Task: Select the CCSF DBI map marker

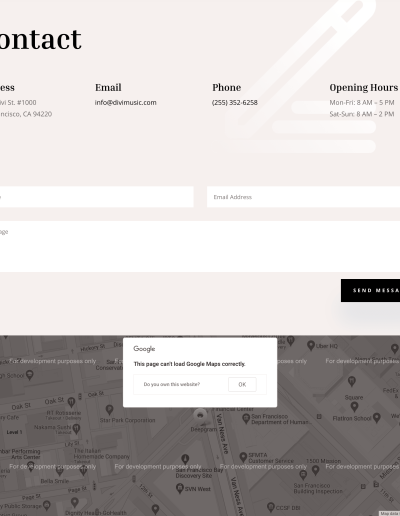Action: pyautogui.click(x=271, y=507)
